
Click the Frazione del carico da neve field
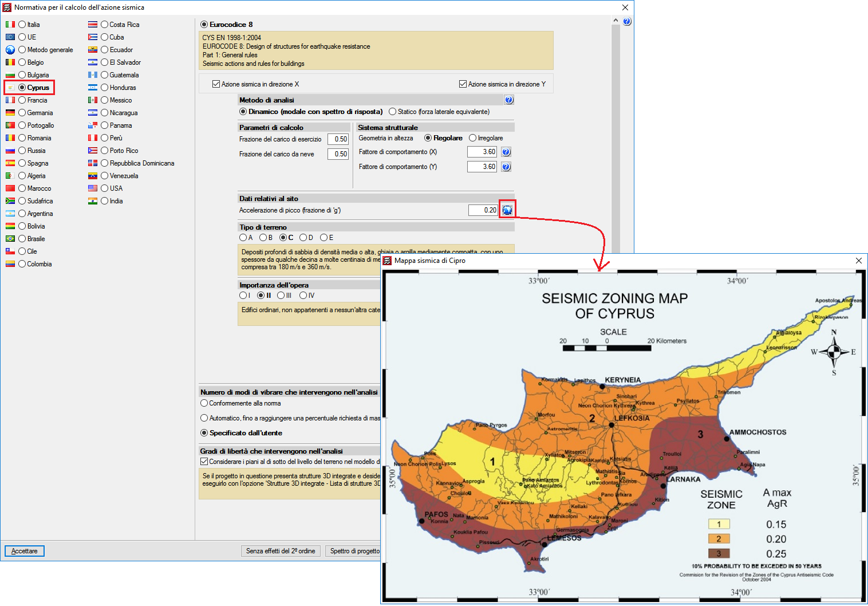pyautogui.click(x=338, y=154)
